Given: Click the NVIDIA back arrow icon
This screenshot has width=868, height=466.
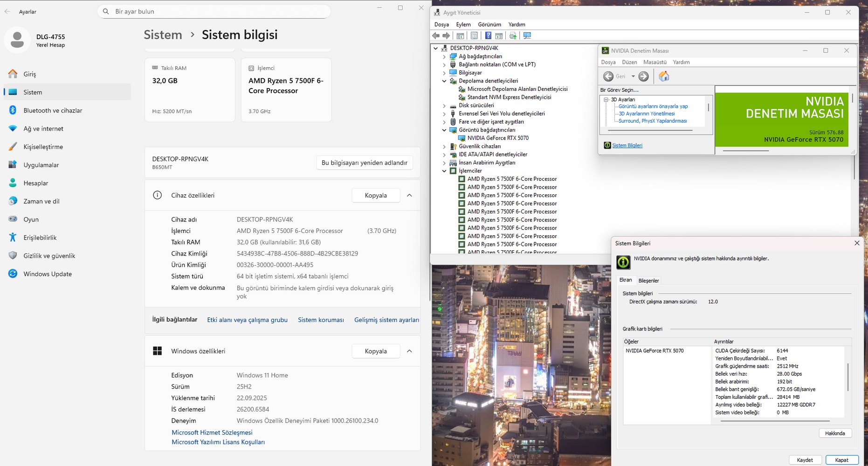Looking at the screenshot, I should (x=608, y=76).
